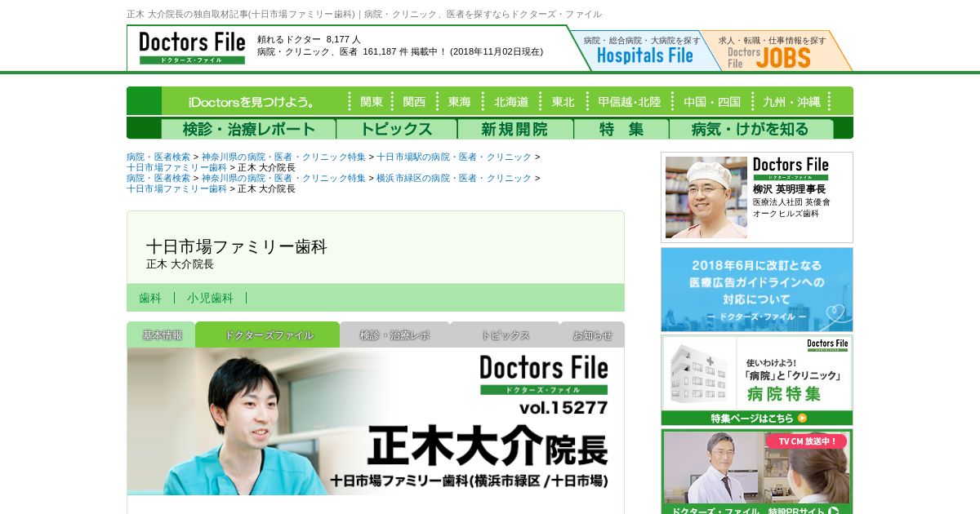Select the 関東 region
This screenshot has height=514, width=980.
372,101
